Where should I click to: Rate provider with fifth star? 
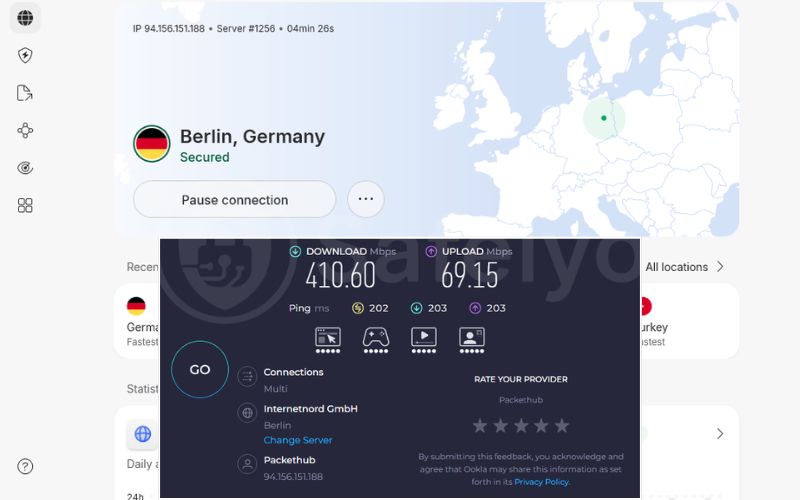coord(562,425)
